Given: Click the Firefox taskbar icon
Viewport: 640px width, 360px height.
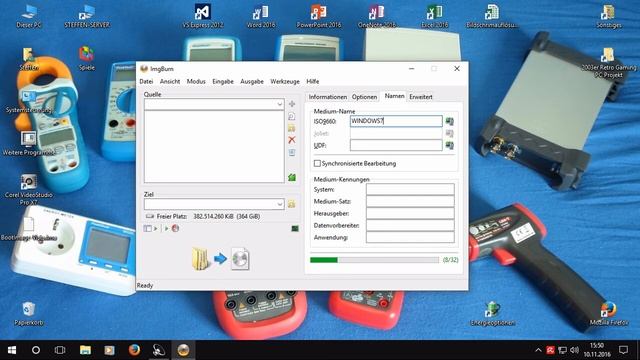Looking at the screenshot, I should (134, 350).
